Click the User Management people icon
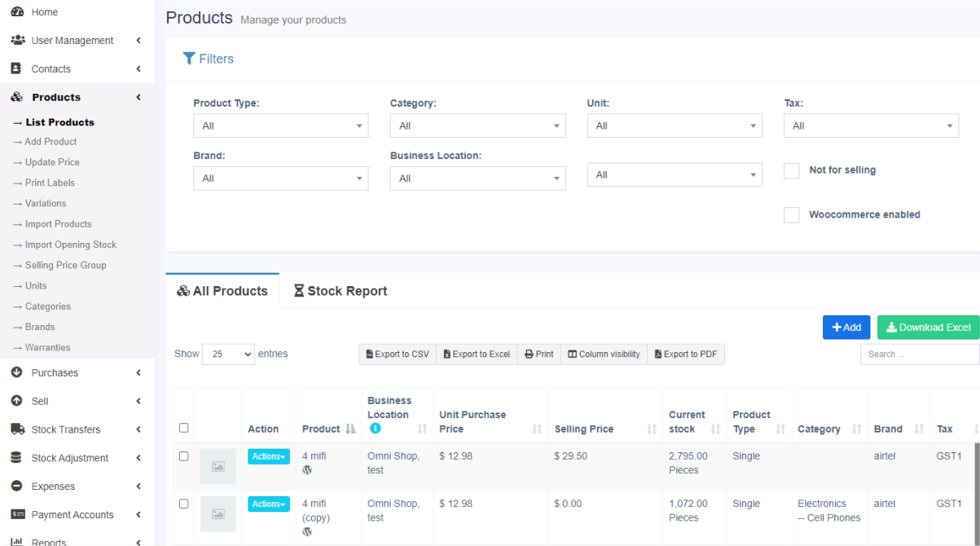 [x=17, y=40]
